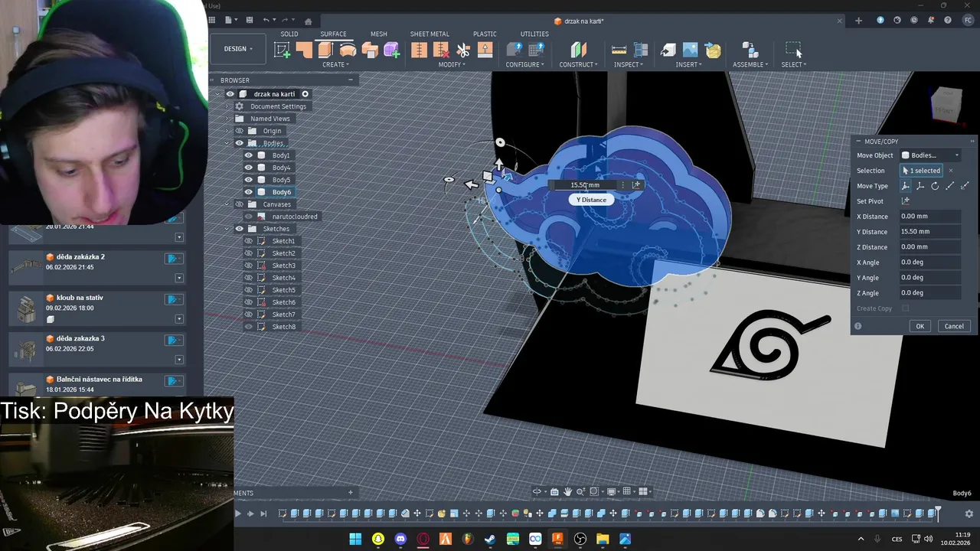The height and width of the screenshot is (551, 980).
Task: Click the Save icon
Action: 249,21
